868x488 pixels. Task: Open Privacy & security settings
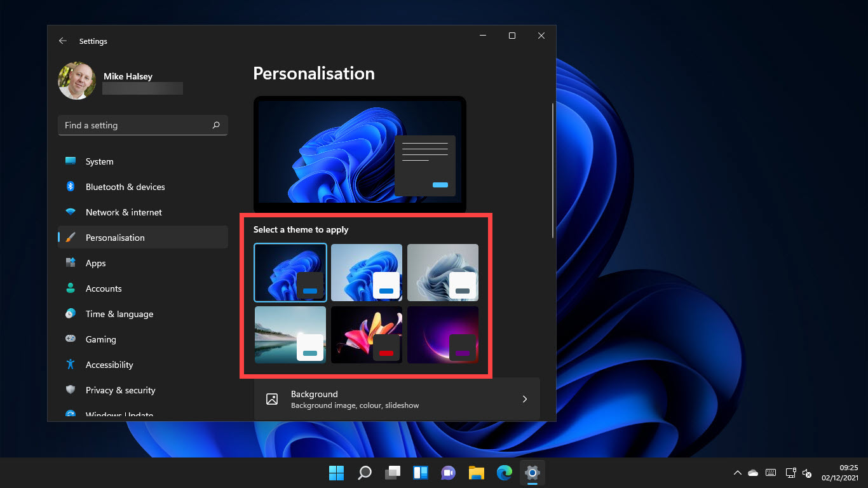coord(120,390)
